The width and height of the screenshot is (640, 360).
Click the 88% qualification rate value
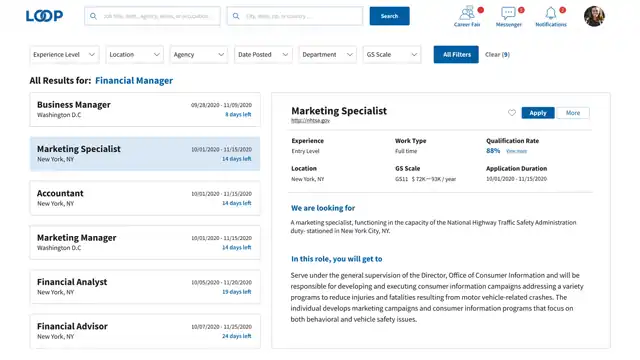(x=493, y=151)
